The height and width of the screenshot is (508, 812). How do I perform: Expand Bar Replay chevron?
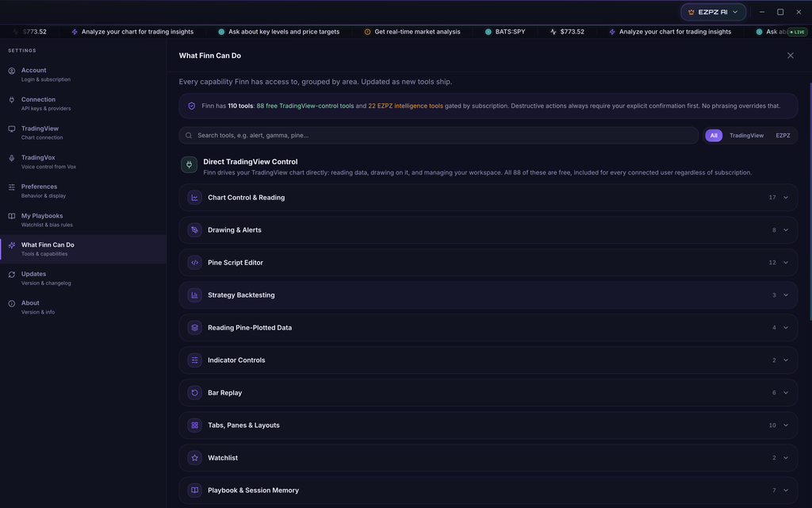(x=786, y=393)
